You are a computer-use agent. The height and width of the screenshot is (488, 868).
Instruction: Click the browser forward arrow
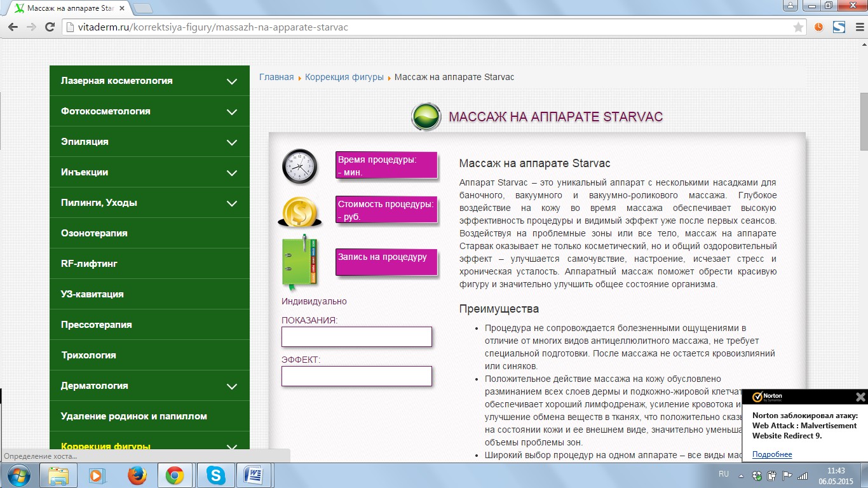coord(31,27)
